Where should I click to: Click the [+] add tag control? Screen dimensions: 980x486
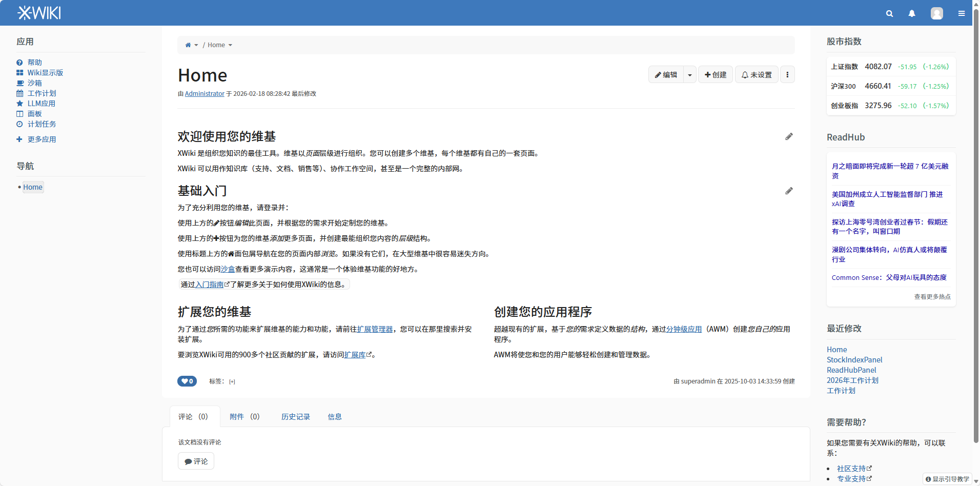(x=232, y=382)
